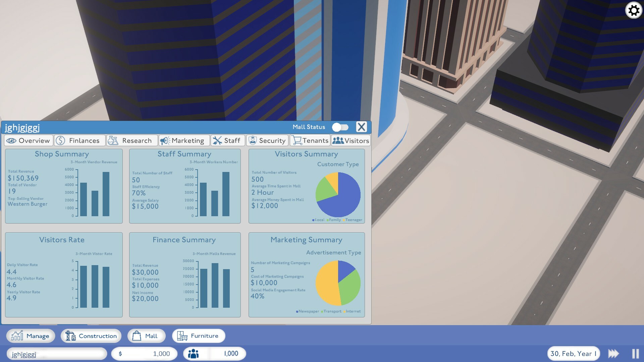Open Marketing via the megaphone icon
Viewport: 644px width, 362px height.
coord(165,140)
